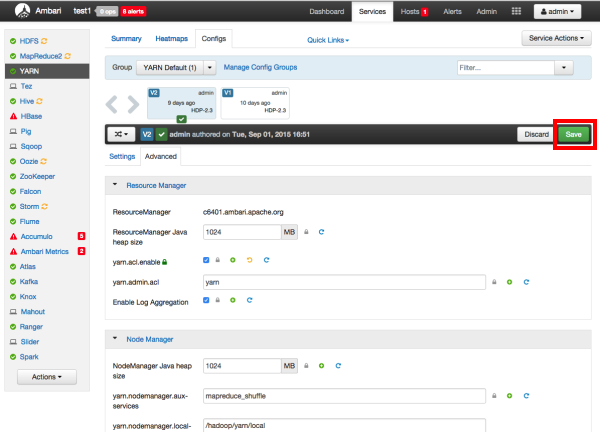Screen dimensions: 600x432
Task: Open Alerts in top navigation
Action: pyautogui.click(x=452, y=11)
